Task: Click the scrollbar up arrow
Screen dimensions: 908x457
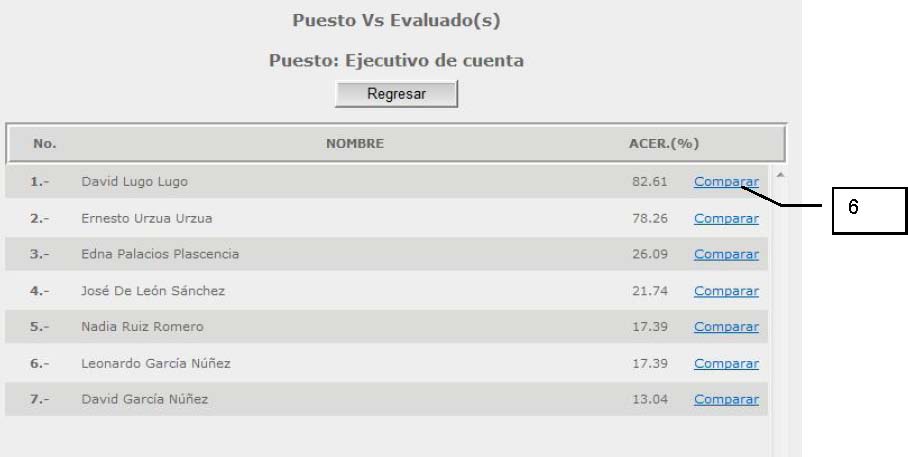Action: (x=780, y=174)
